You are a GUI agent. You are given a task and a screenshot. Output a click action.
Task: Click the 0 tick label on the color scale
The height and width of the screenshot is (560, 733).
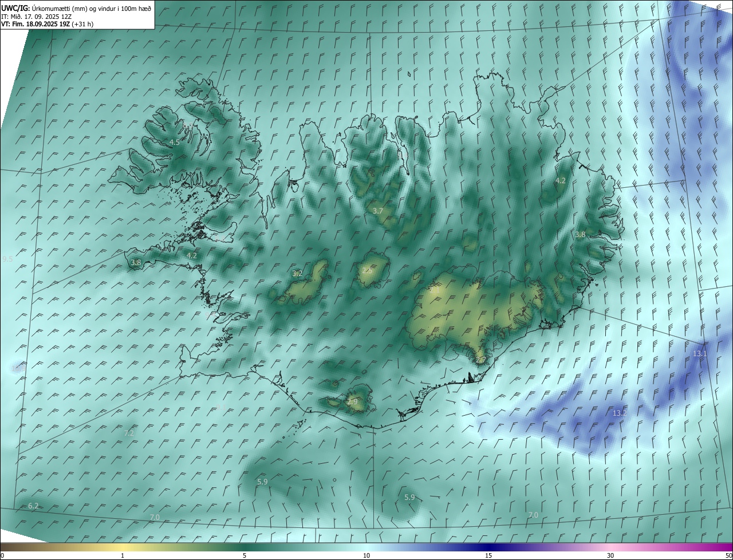click(2, 556)
